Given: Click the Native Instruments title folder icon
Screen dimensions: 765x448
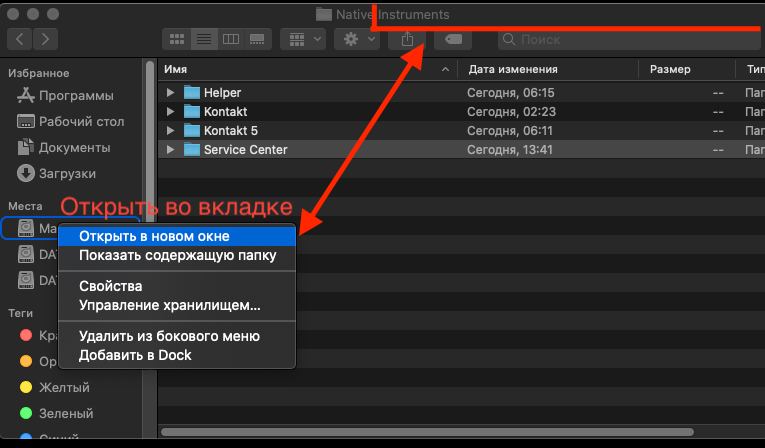Looking at the screenshot, I should [x=324, y=14].
